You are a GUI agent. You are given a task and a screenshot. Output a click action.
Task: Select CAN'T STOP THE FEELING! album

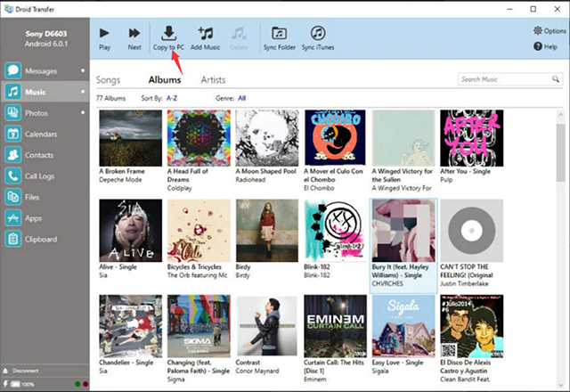[472, 231]
